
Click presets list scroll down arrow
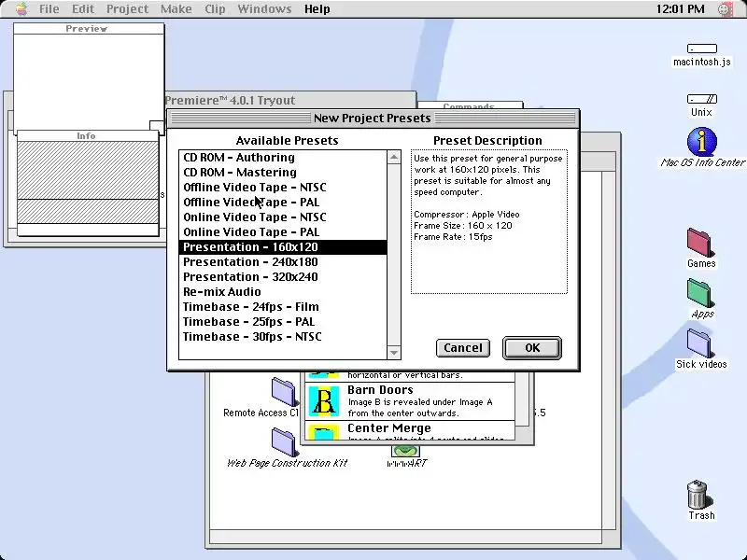pyautogui.click(x=394, y=353)
